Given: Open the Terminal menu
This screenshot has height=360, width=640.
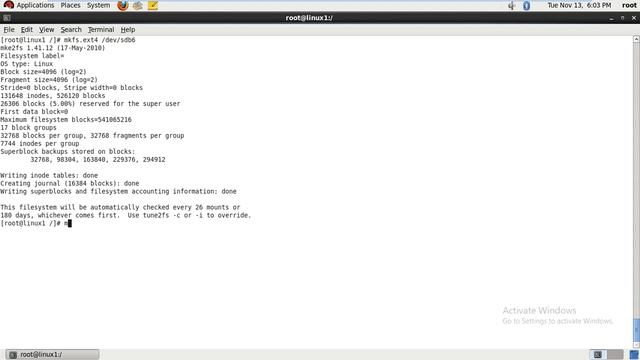Looking at the screenshot, I should click(101, 29).
